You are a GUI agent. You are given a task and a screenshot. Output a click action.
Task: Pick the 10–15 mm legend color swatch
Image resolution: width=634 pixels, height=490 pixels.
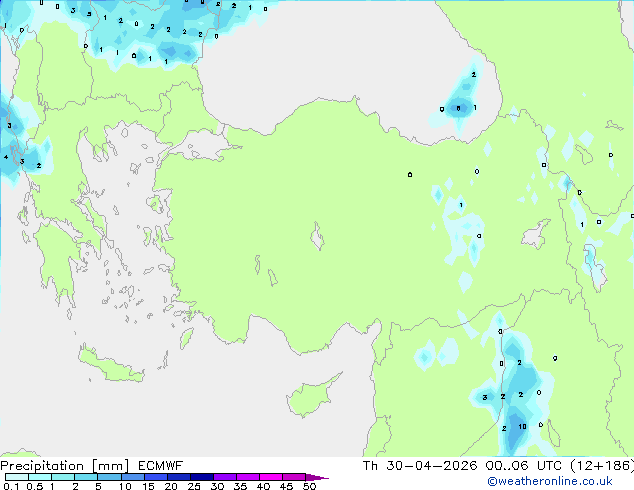pyautogui.click(x=132, y=477)
